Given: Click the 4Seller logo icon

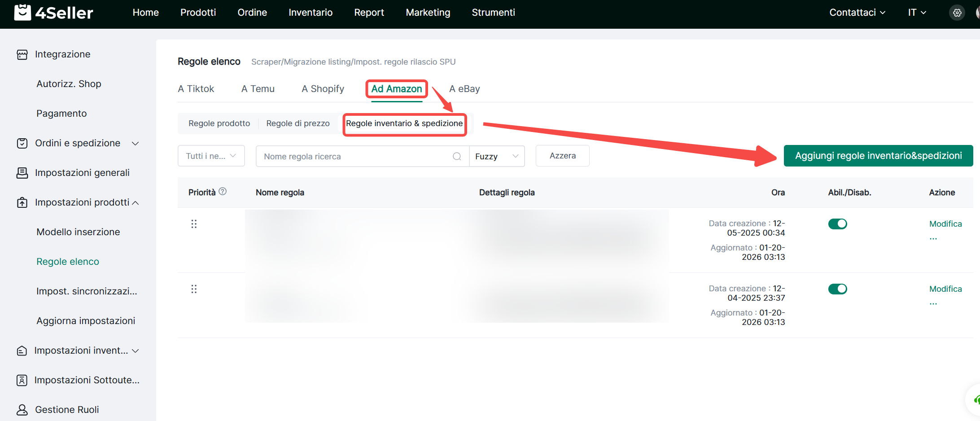Looking at the screenshot, I should click(x=22, y=13).
